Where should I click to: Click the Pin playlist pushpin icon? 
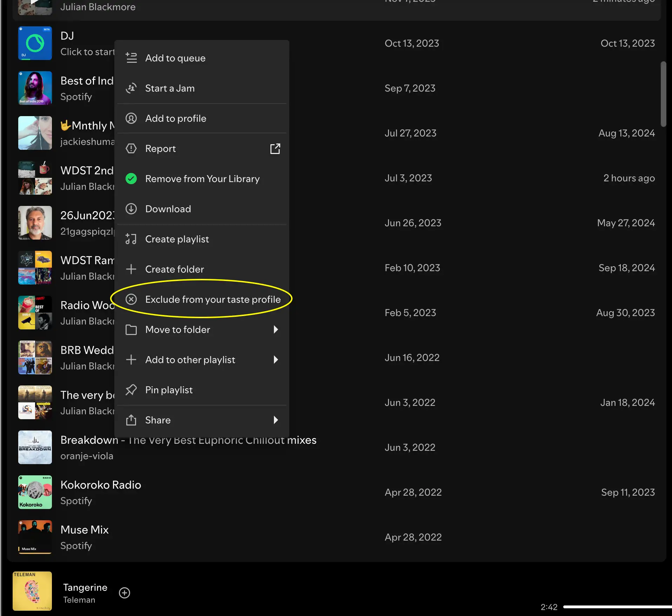pyautogui.click(x=131, y=390)
